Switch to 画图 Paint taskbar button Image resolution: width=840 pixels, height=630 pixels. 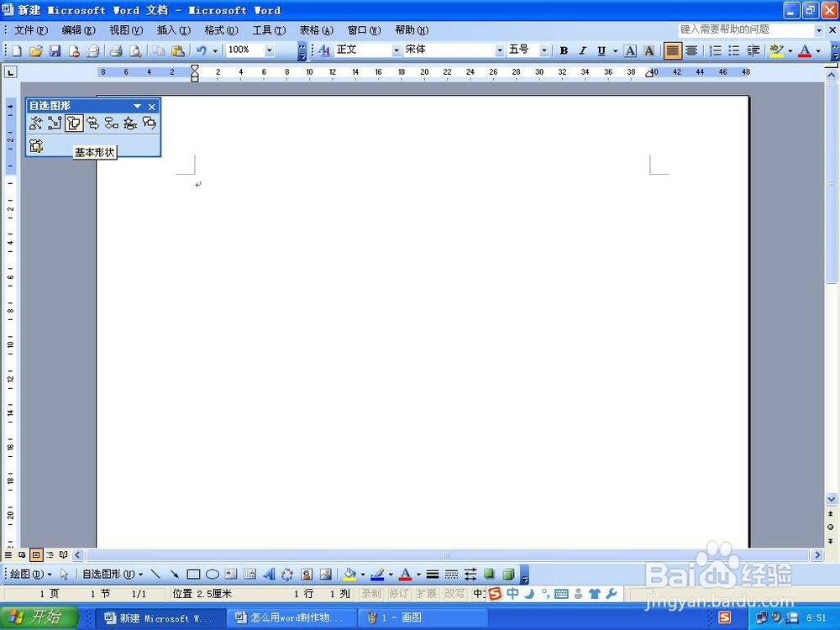pos(423,617)
